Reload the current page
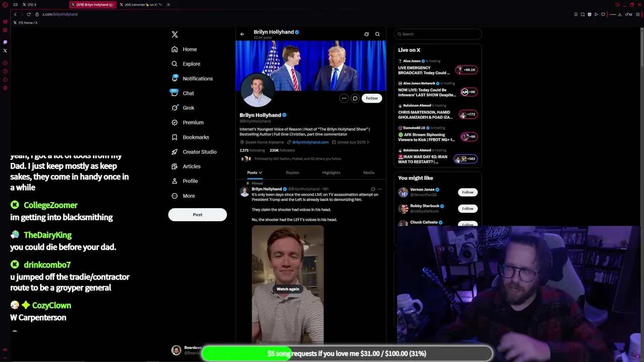644x362 pixels. pyautogui.click(x=29, y=14)
